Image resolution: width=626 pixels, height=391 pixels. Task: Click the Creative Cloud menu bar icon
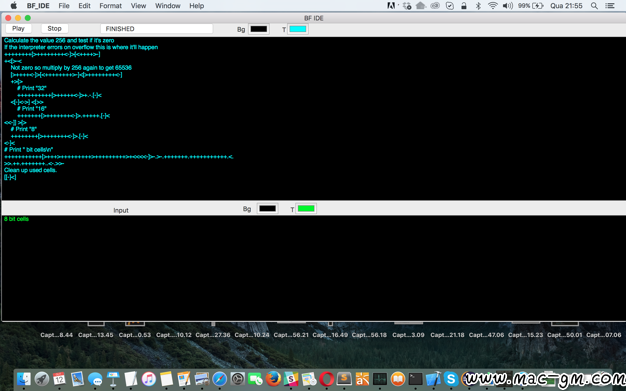point(435,6)
